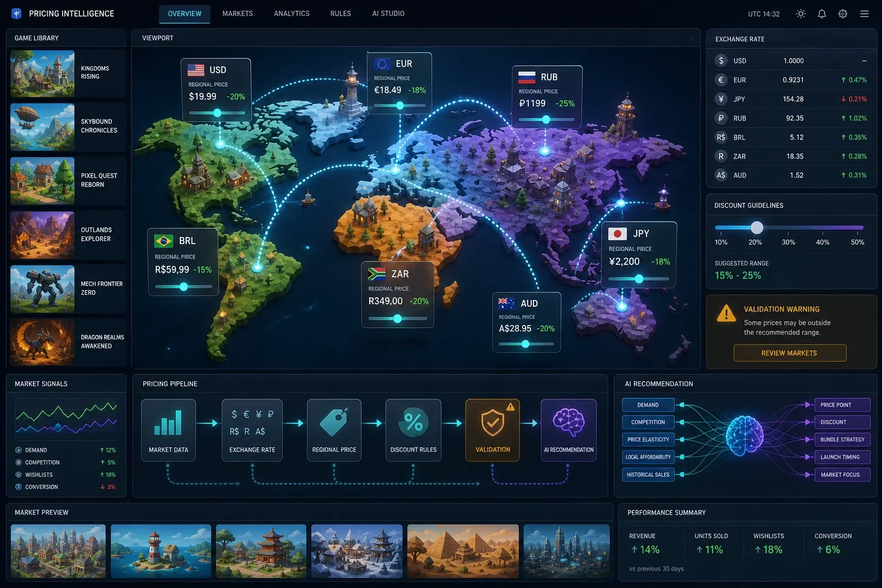Click the USD dollar currency icon
Screen dimensions: 882x588
click(x=721, y=60)
